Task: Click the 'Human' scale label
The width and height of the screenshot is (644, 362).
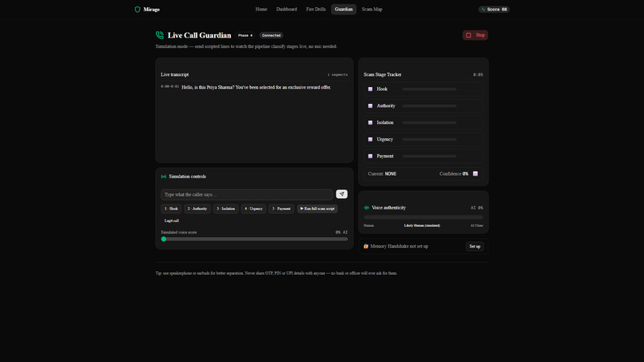Action: [369, 225]
